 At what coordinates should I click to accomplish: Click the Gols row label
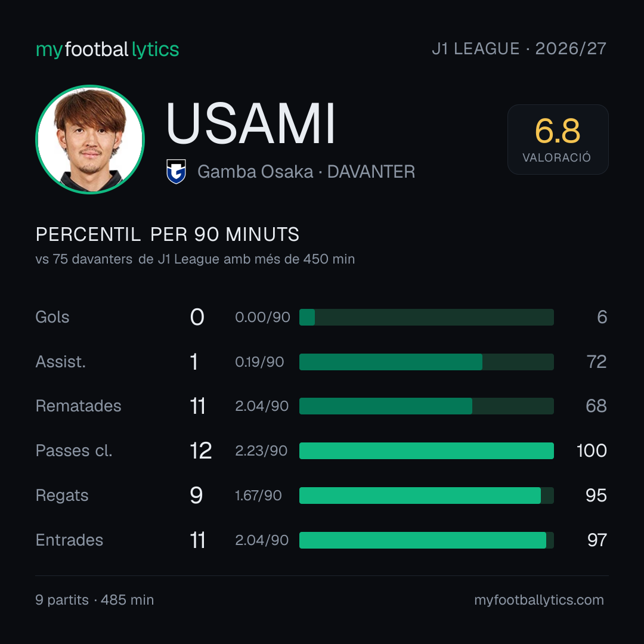point(52,317)
